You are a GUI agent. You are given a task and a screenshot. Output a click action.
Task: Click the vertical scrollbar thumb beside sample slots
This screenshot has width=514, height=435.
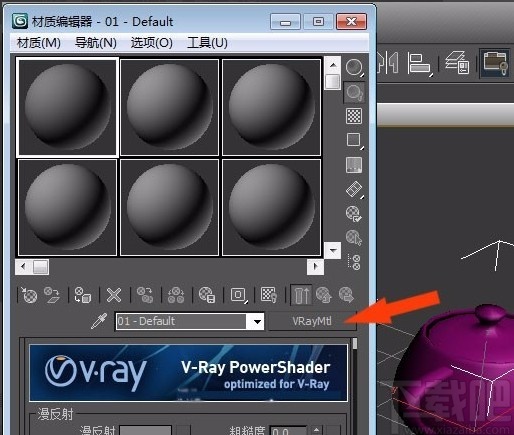click(332, 81)
